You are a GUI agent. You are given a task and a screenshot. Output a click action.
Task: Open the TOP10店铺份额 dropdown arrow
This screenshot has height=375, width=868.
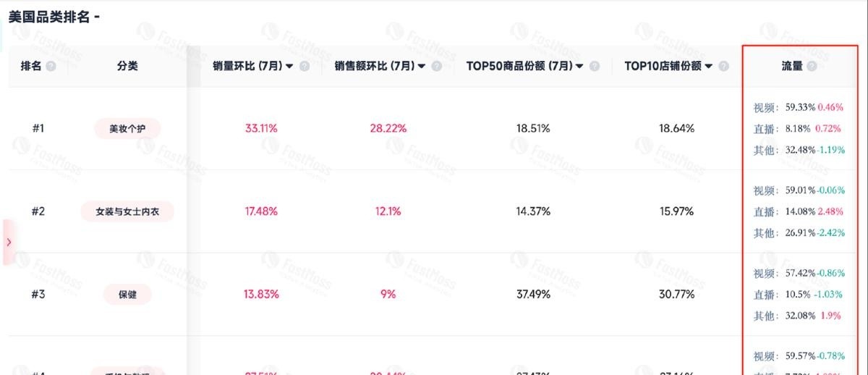[709, 66]
